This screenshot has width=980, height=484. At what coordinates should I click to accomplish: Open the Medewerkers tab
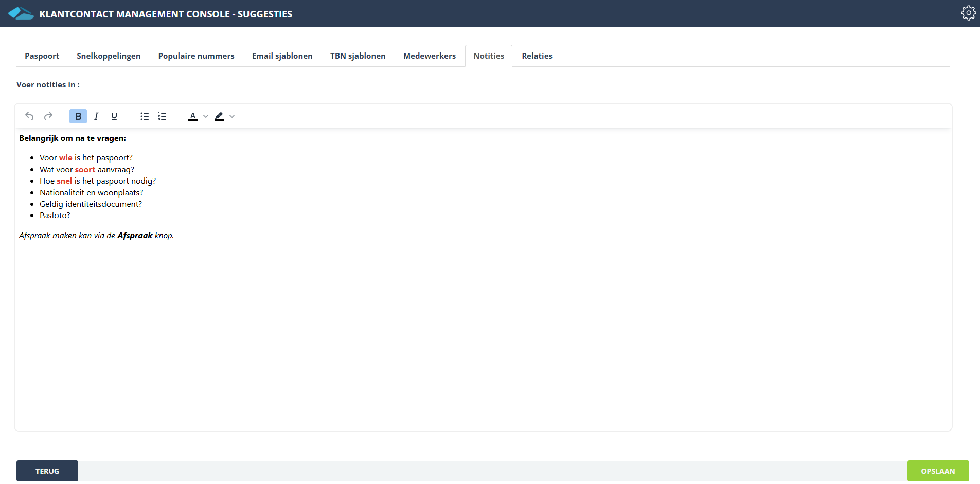(x=429, y=56)
